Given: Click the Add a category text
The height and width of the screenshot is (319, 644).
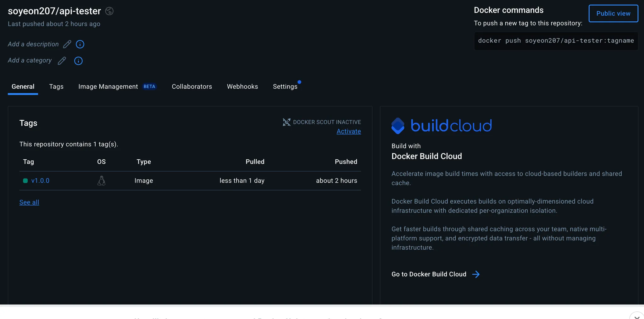Looking at the screenshot, I should (30, 60).
